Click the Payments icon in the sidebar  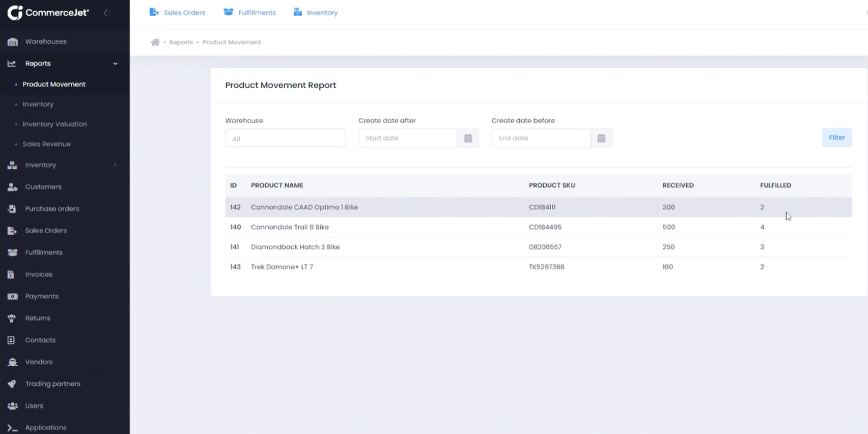coord(12,296)
